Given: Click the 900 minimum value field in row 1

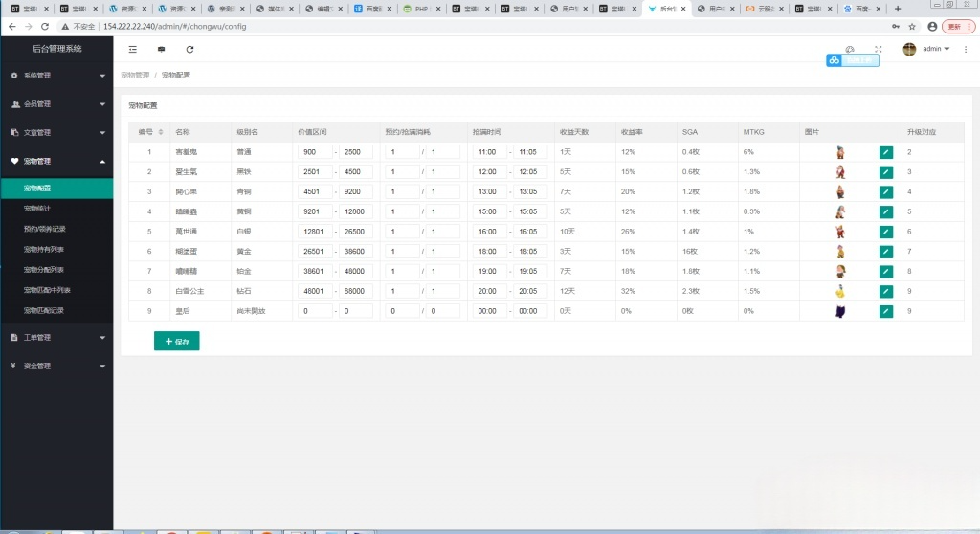Looking at the screenshot, I should [314, 152].
